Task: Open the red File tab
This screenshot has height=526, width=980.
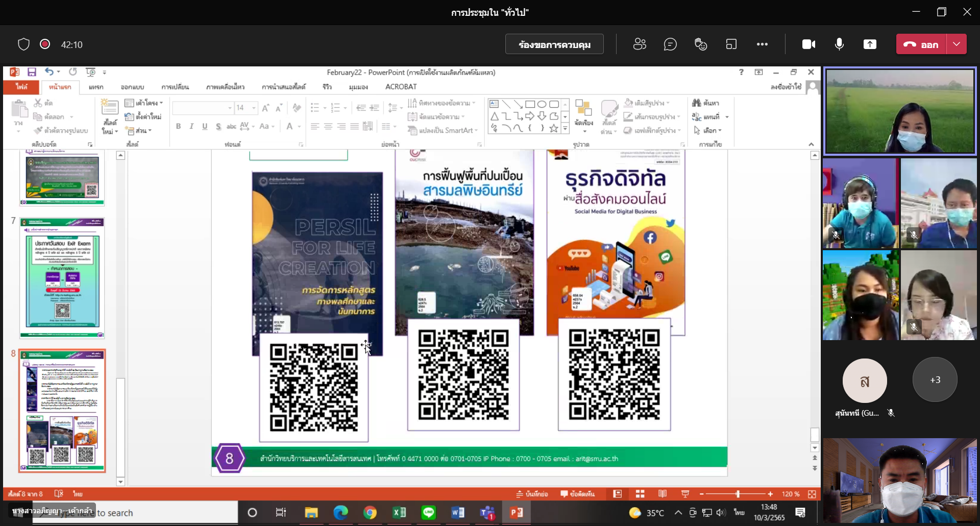Action: click(21, 87)
